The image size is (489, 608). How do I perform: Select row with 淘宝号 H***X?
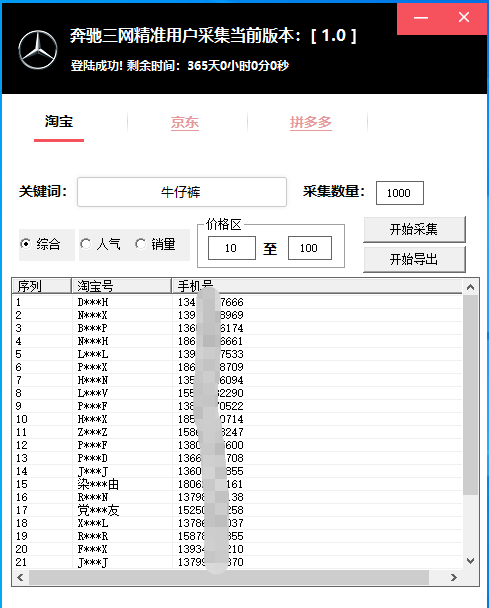237,419
